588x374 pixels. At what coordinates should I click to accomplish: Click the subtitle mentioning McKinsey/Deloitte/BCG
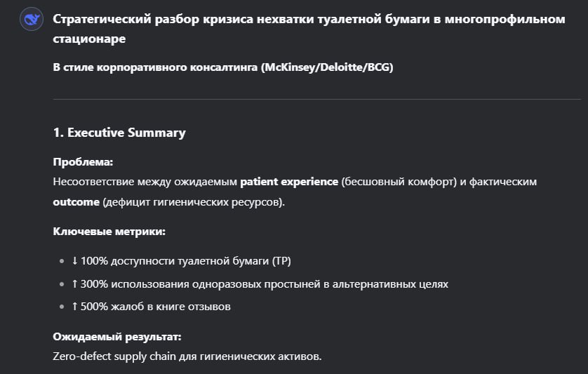point(223,67)
